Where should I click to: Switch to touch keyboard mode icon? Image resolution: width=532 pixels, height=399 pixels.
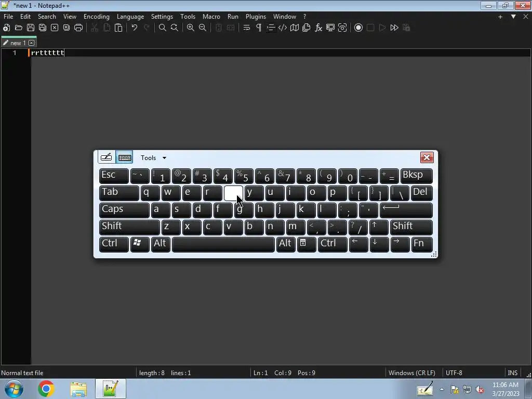(125, 157)
